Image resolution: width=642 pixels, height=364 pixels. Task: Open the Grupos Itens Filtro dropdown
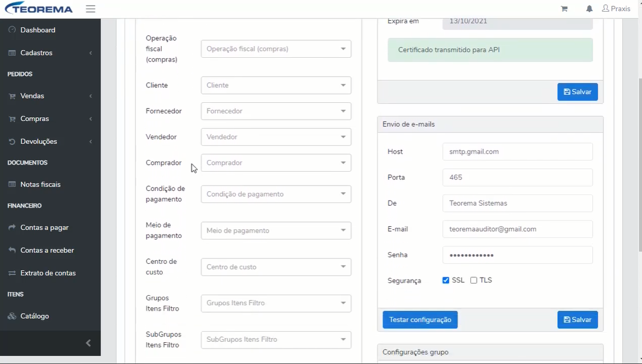pyautogui.click(x=276, y=303)
